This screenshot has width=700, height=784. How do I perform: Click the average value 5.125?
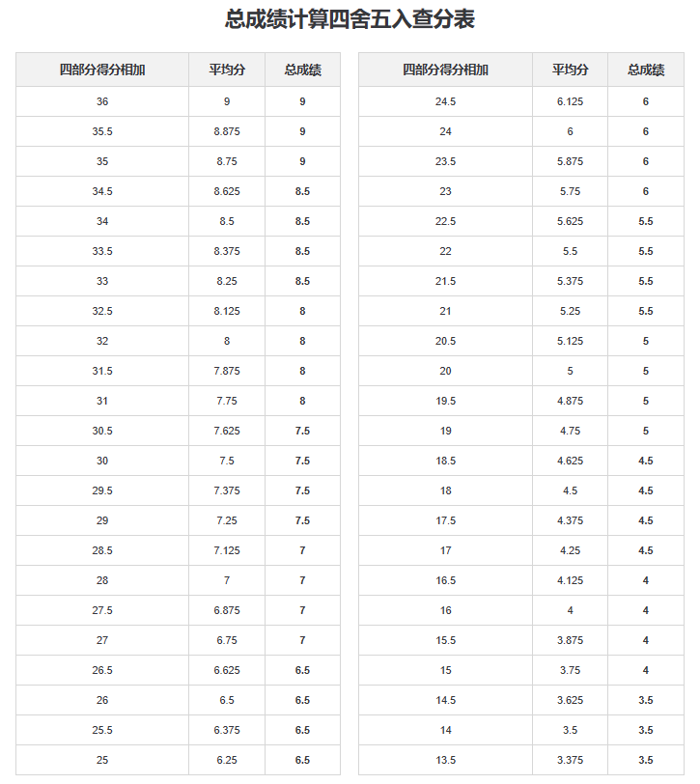(570, 341)
